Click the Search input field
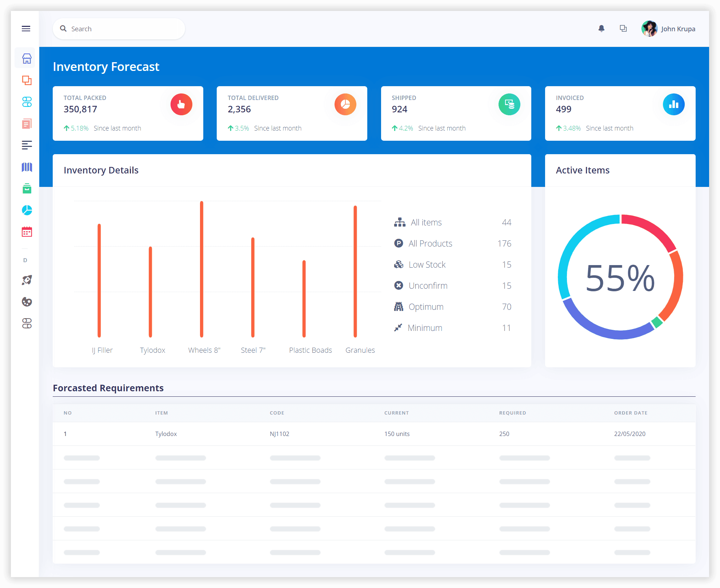Image resolution: width=720 pixels, height=588 pixels. (x=119, y=29)
